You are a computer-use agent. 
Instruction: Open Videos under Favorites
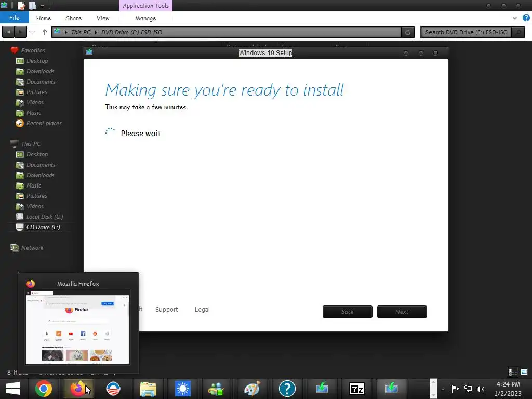[x=30, y=102]
